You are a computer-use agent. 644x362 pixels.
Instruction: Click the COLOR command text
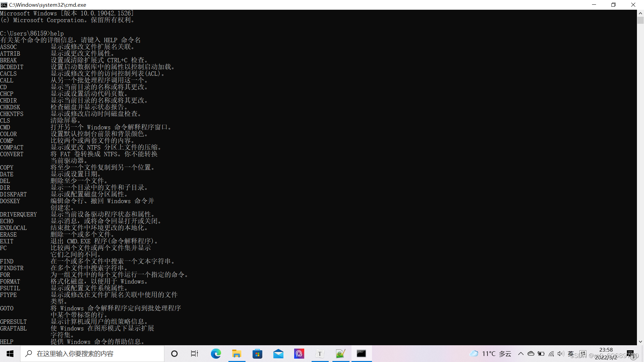(8, 134)
